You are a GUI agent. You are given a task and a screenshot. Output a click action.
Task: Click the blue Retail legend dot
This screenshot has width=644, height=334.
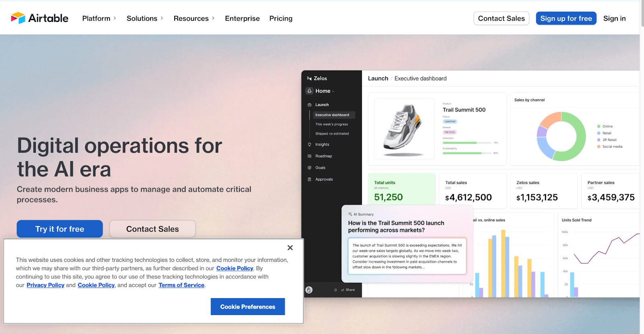pyautogui.click(x=599, y=133)
